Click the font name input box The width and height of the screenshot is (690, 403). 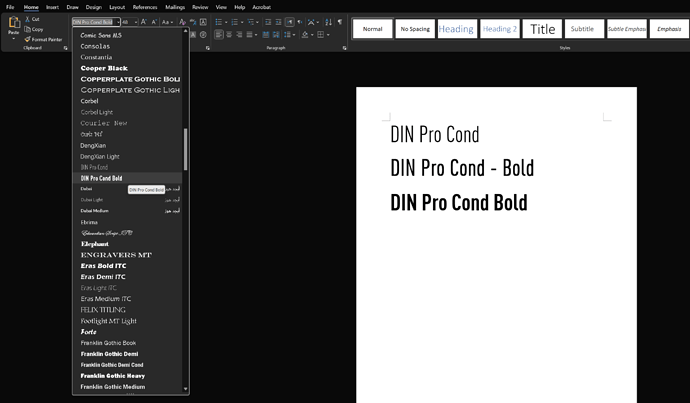(95, 22)
